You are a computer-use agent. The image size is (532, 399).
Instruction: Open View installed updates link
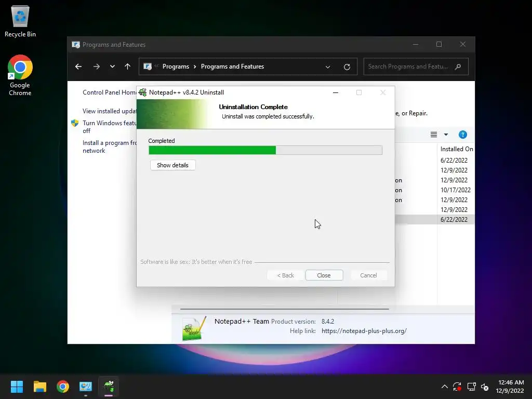[109, 111]
